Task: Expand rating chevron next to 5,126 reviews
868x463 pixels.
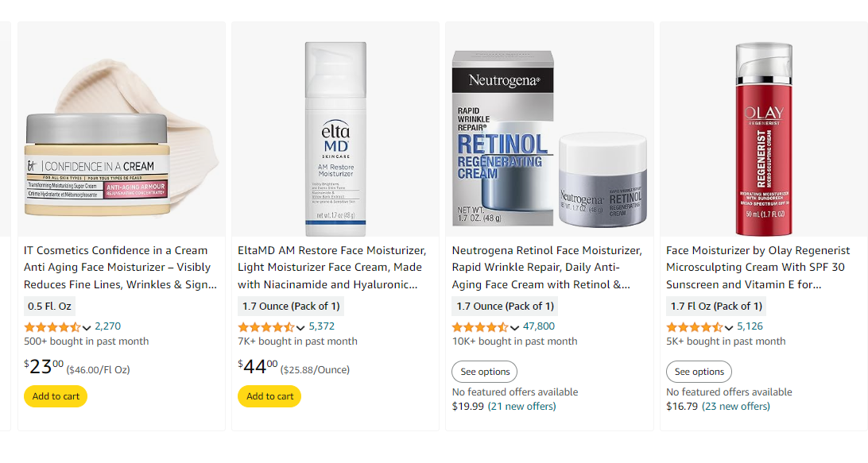Action: click(x=728, y=328)
